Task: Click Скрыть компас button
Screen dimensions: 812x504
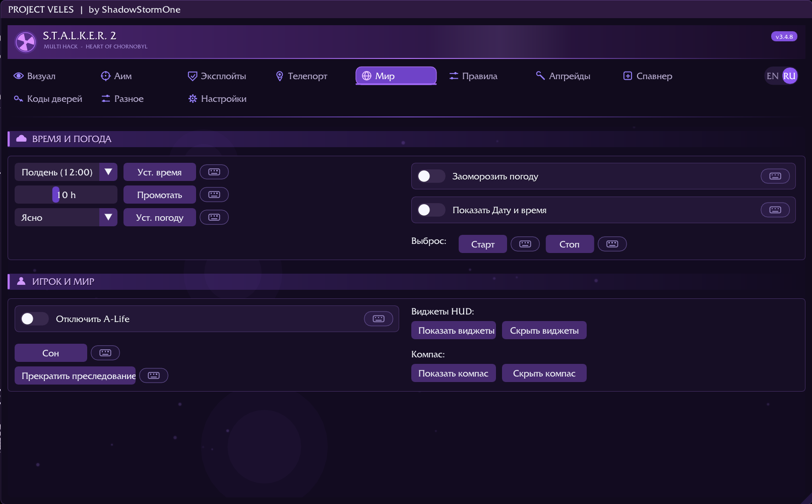Action: (x=544, y=373)
